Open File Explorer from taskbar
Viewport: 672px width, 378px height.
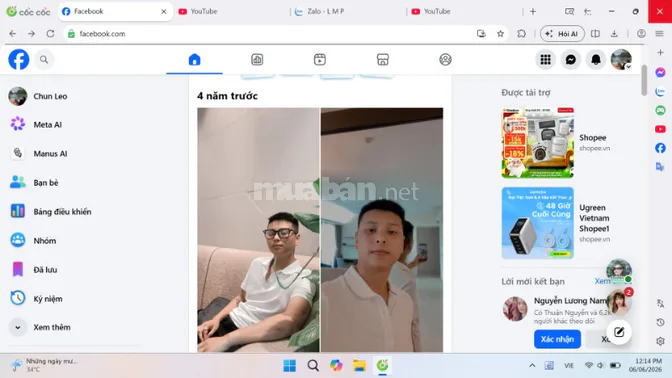click(359, 366)
